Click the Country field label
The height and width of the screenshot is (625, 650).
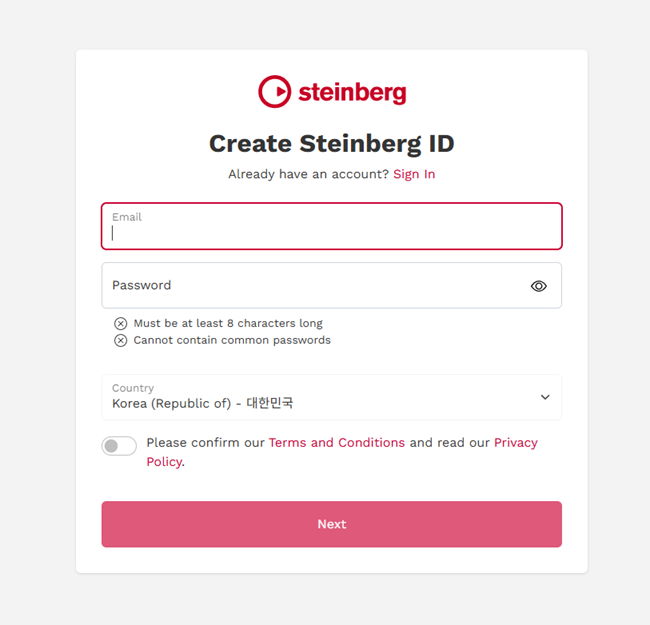[x=133, y=388]
